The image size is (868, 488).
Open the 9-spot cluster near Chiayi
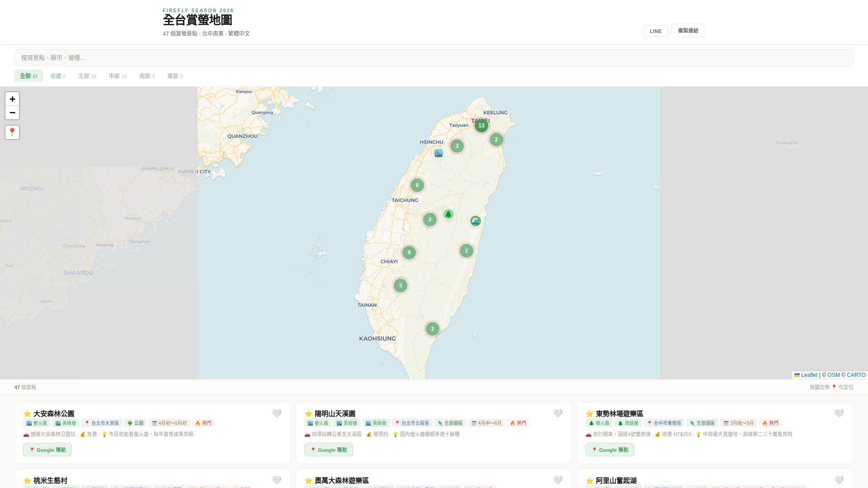pos(409,253)
